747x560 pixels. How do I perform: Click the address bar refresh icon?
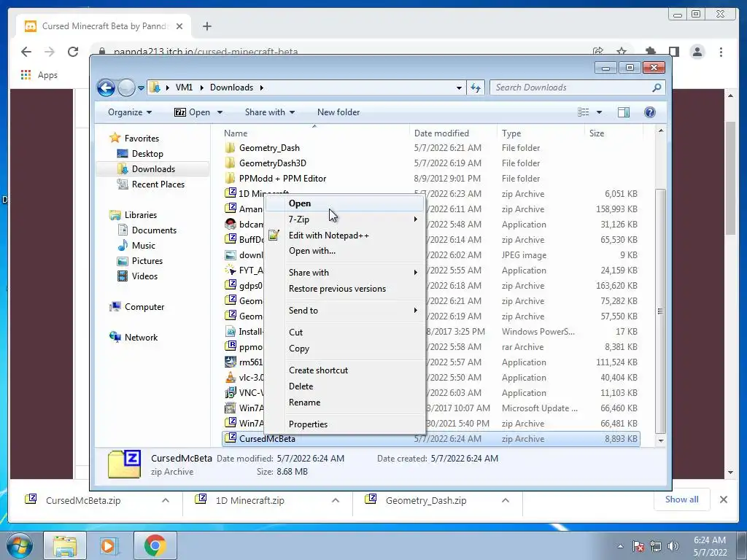476,87
